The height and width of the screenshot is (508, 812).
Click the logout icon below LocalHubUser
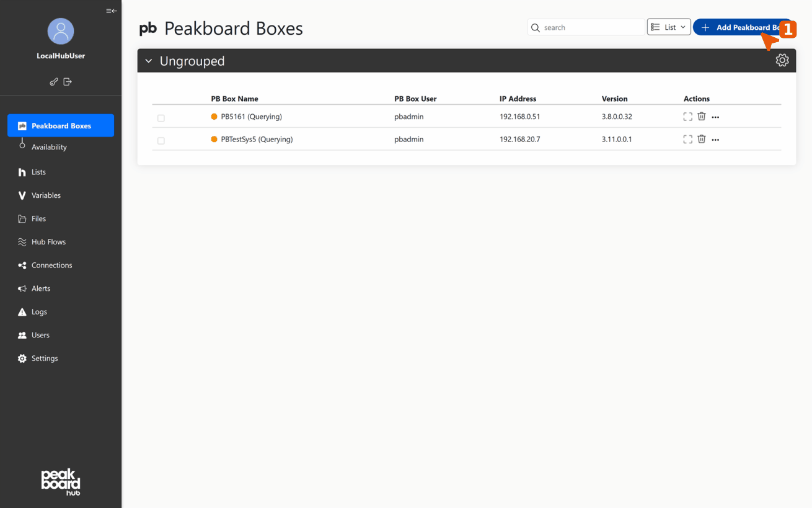68,81
